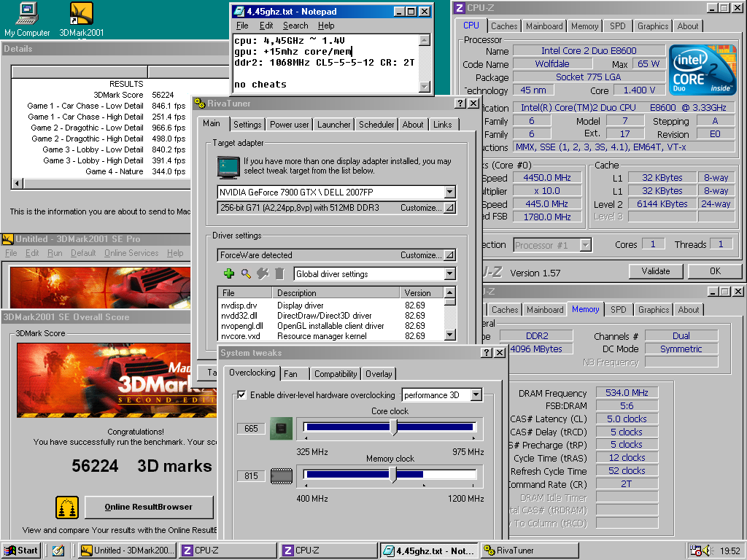Click the monitor icon under Target adapter
Screen dimensions: 747x560
click(228, 167)
